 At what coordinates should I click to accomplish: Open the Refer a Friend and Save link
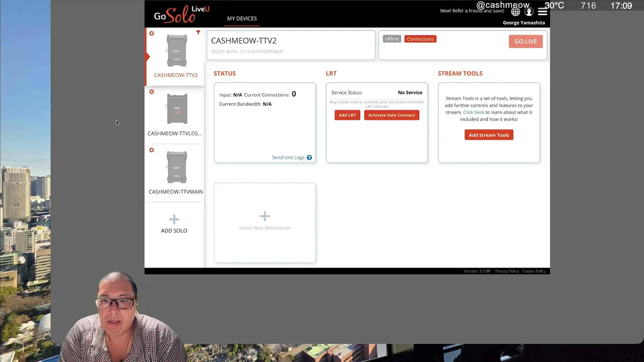472,11
